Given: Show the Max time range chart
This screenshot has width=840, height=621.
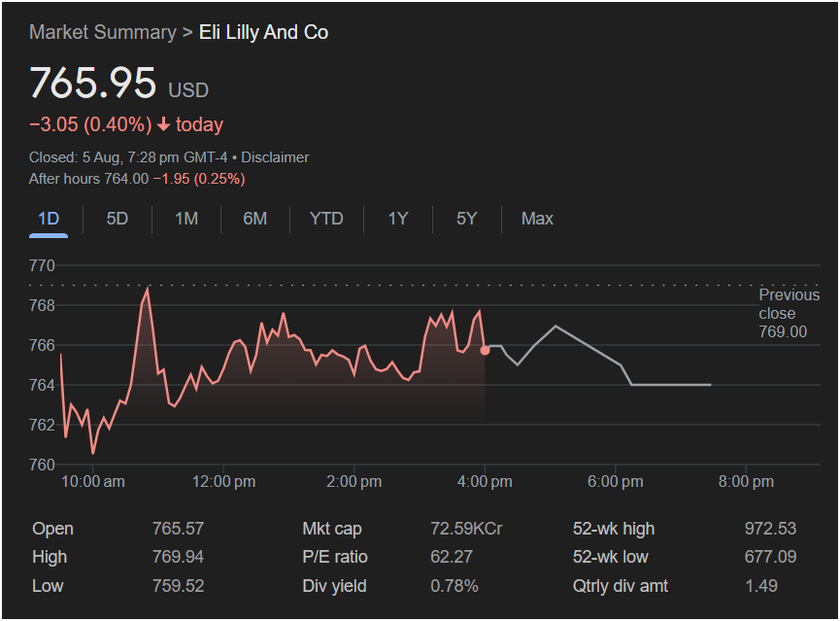Looking at the screenshot, I should pyautogui.click(x=537, y=219).
